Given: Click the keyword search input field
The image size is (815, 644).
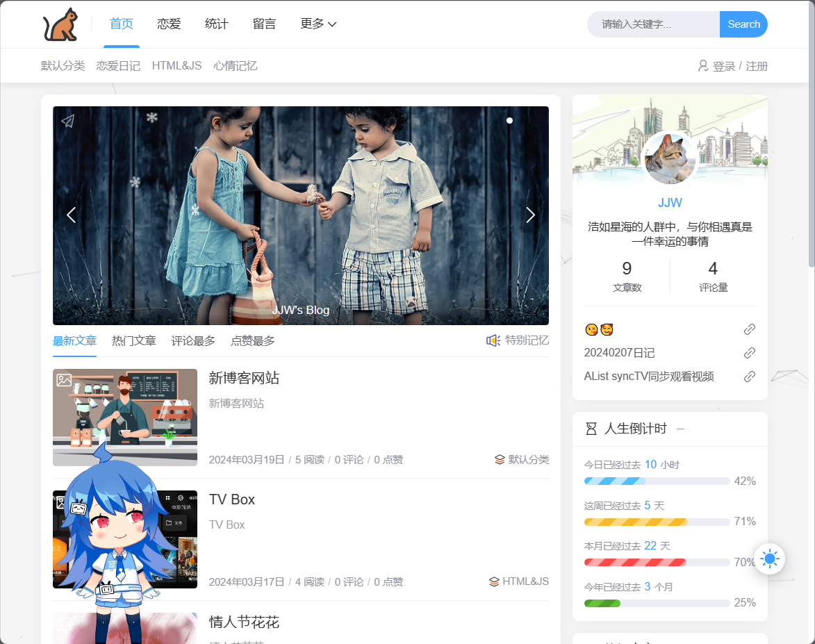Looking at the screenshot, I should (x=653, y=24).
